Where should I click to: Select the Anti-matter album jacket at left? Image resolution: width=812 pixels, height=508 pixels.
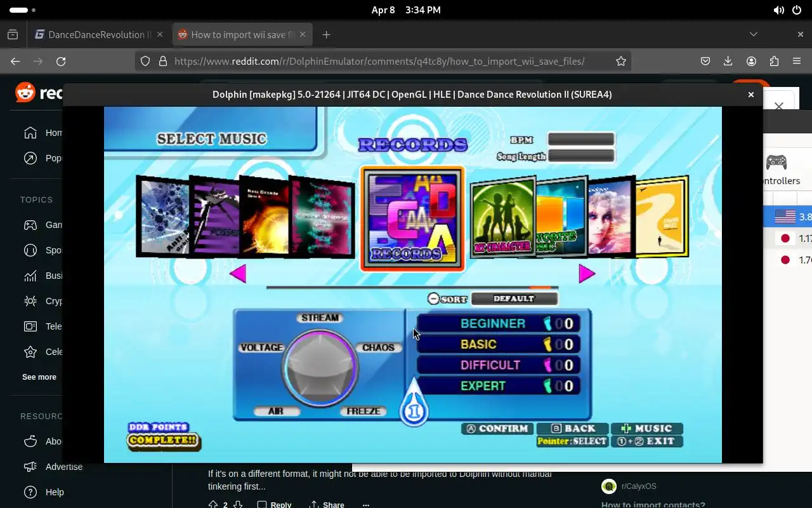163,217
